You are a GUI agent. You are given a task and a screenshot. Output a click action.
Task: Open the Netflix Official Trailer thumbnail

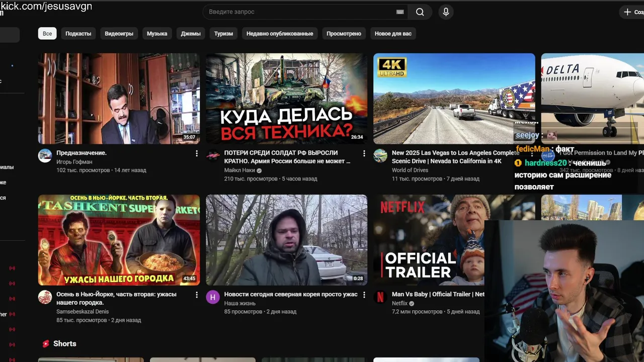(x=429, y=240)
